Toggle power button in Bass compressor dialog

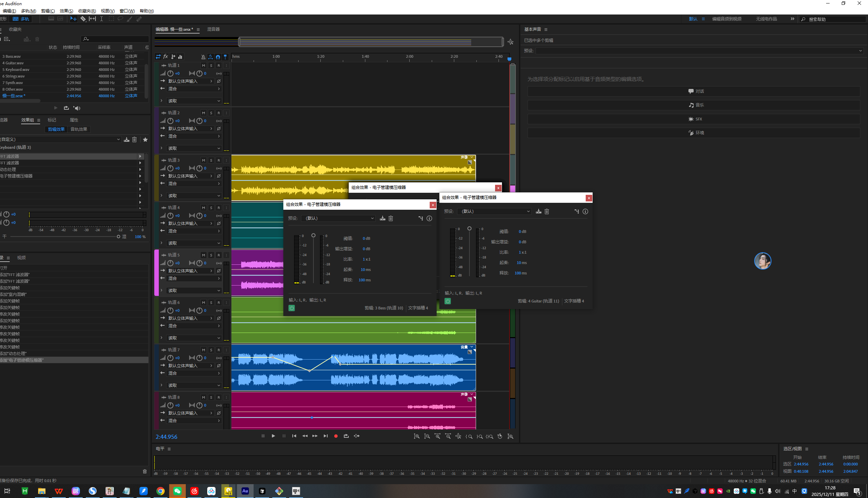point(292,308)
